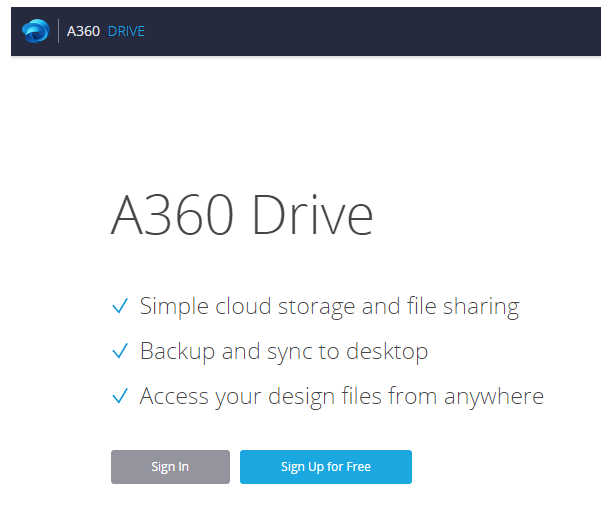Click 'Simple cloud storage and file sharing' text
The width and height of the screenshot is (601, 531).
329,307
